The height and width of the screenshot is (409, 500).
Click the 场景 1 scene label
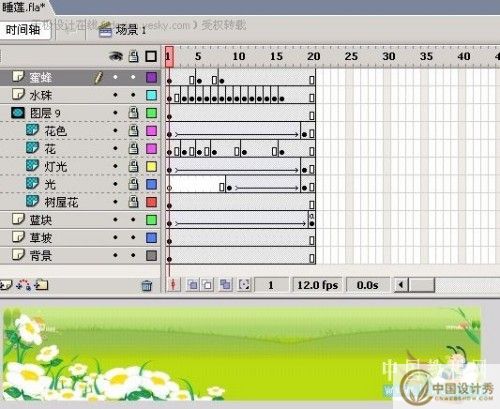click(x=131, y=30)
